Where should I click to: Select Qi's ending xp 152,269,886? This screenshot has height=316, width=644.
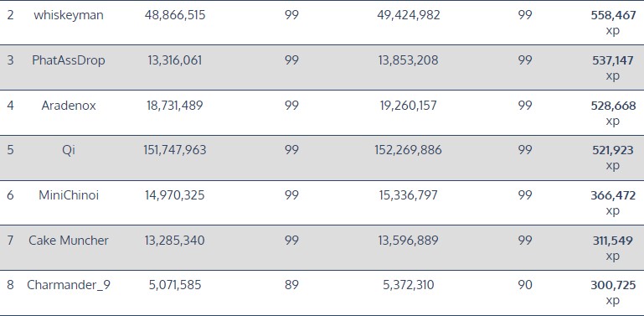(408, 150)
